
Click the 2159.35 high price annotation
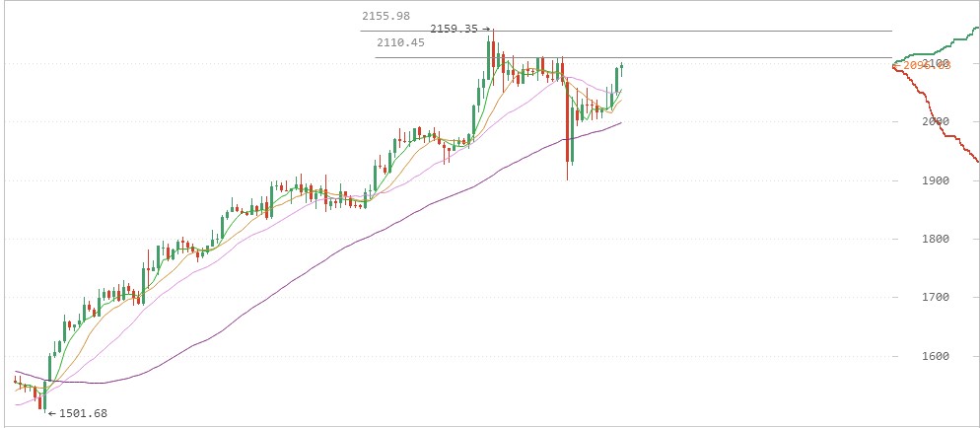pyautogui.click(x=460, y=29)
